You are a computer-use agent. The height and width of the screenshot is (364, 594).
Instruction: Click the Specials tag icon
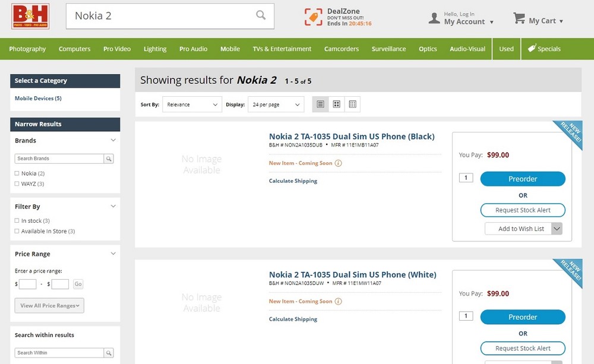click(x=532, y=48)
